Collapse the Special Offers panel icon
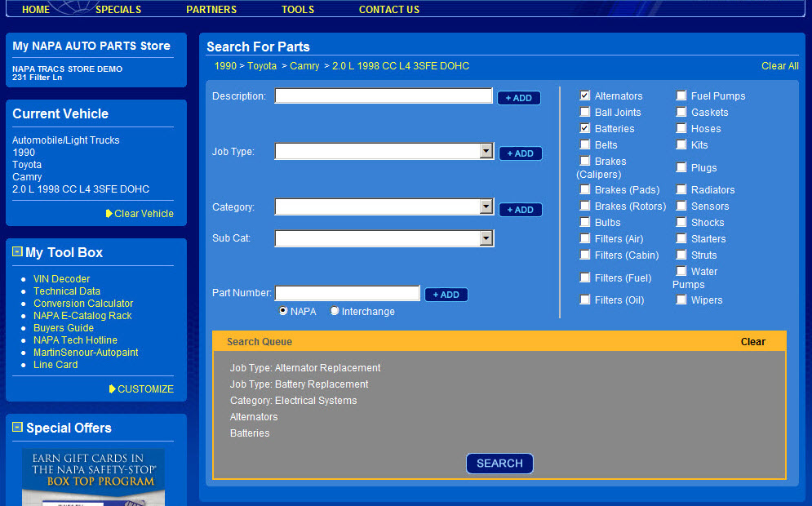Screen dimensions: 812x506 (17, 427)
